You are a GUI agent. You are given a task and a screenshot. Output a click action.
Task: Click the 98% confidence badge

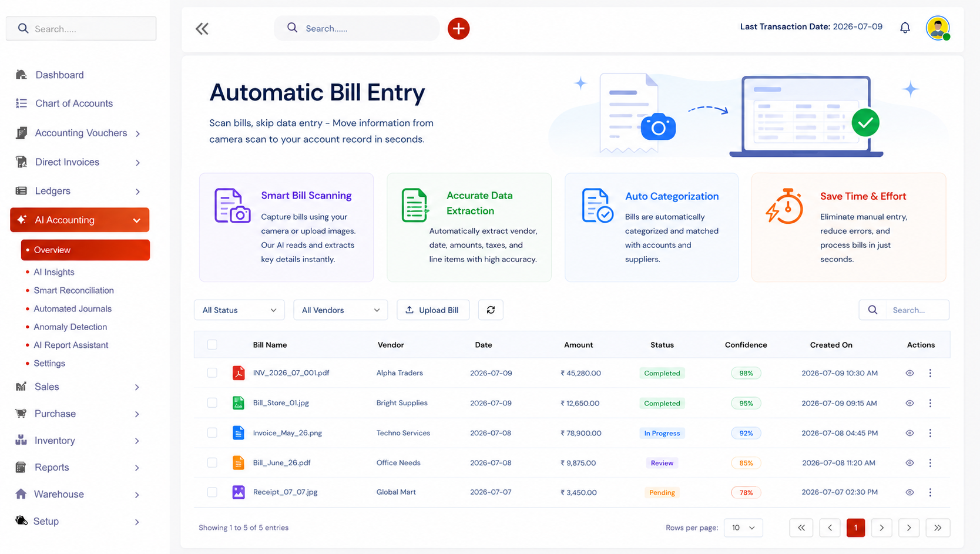point(746,373)
